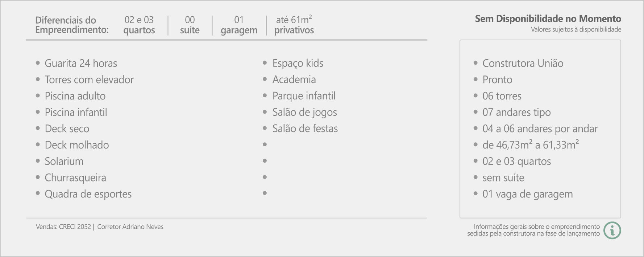Select 'Piscina adulto' in amenities list
Image resolution: width=644 pixels, height=257 pixels.
(x=75, y=96)
